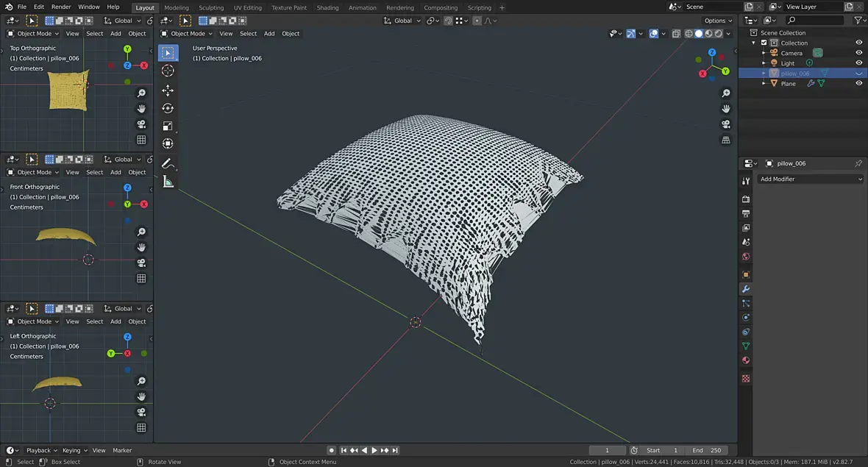The height and width of the screenshot is (467, 868).
Task: Toggle visibility of Plane object
Action: click(x=858, y=83)
